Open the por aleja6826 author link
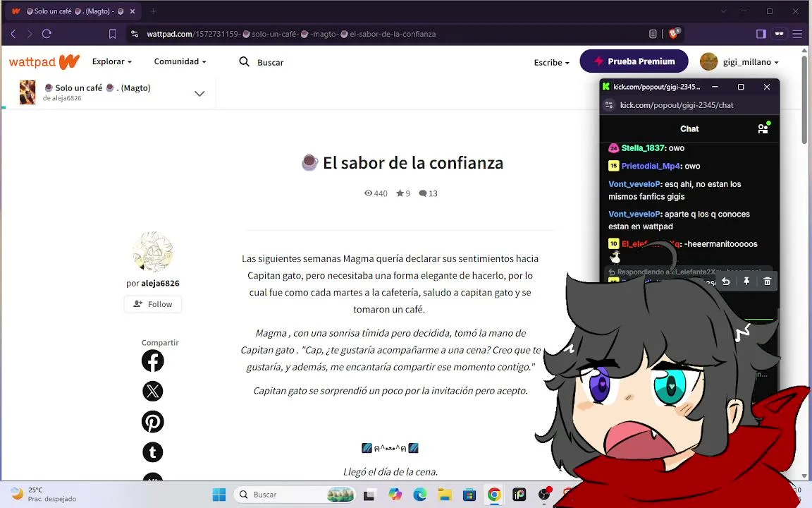812x508 pixels. [x=153, y=283]
